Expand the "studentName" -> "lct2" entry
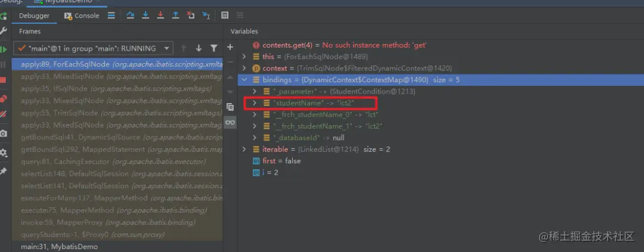This screenshot has width=644, height=252. coord(255,103)
